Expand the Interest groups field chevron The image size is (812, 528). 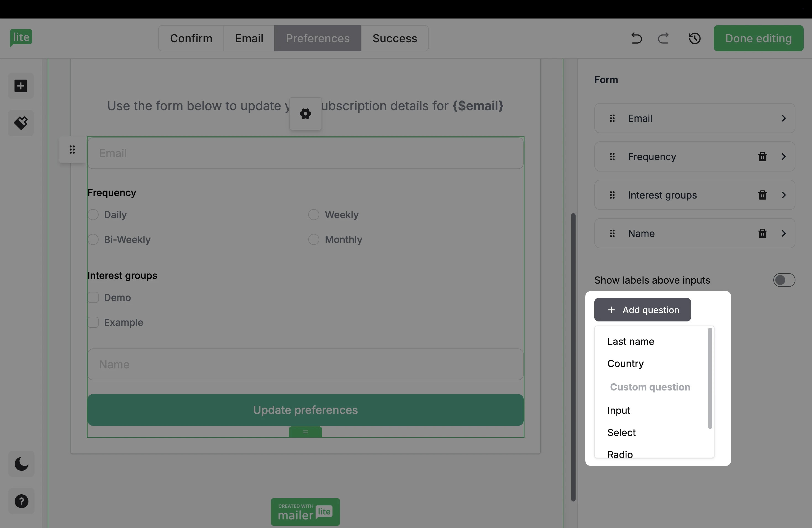[x=784, y=195]
